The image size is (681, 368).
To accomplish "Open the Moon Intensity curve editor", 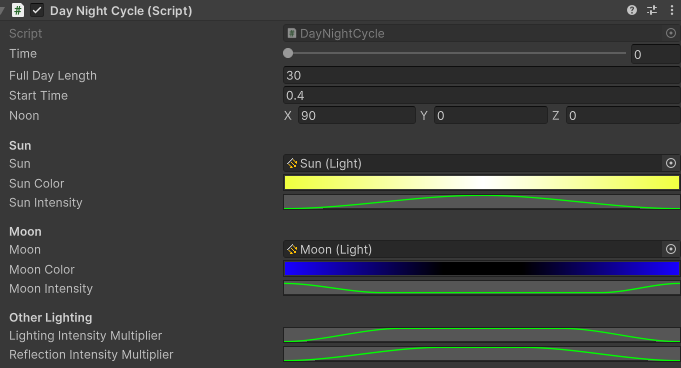I will tap(482, 288).
